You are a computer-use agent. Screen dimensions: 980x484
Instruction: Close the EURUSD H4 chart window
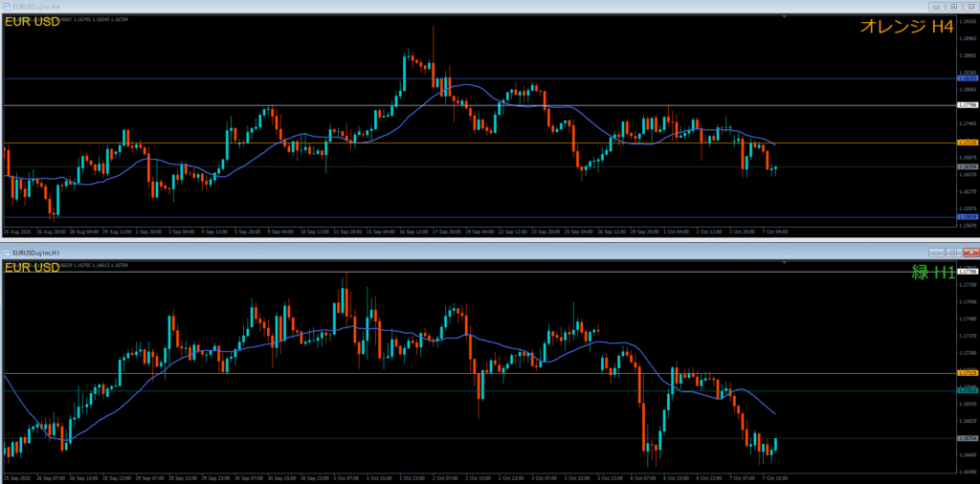point(969,5)
